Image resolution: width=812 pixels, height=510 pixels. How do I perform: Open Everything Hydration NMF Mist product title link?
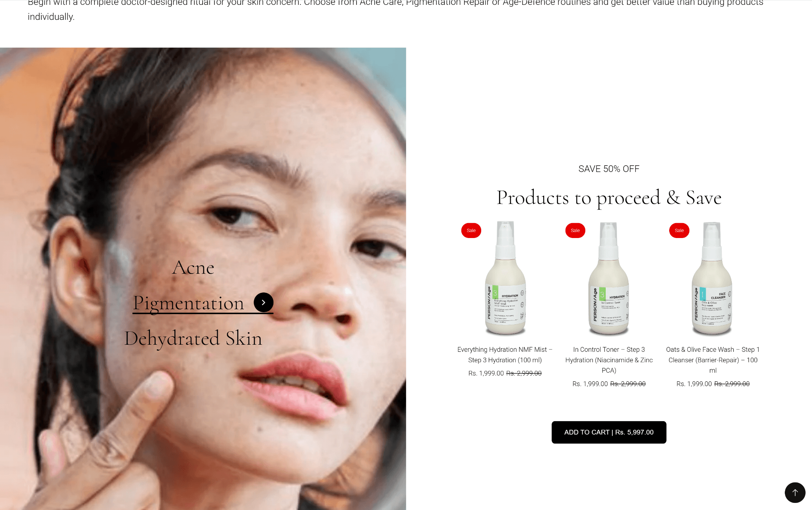pos(505,354)
